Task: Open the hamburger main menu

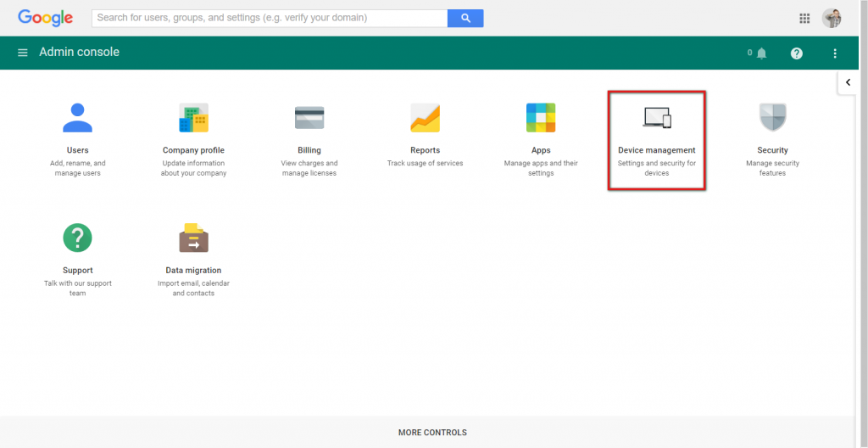Action: coord(23,53)
